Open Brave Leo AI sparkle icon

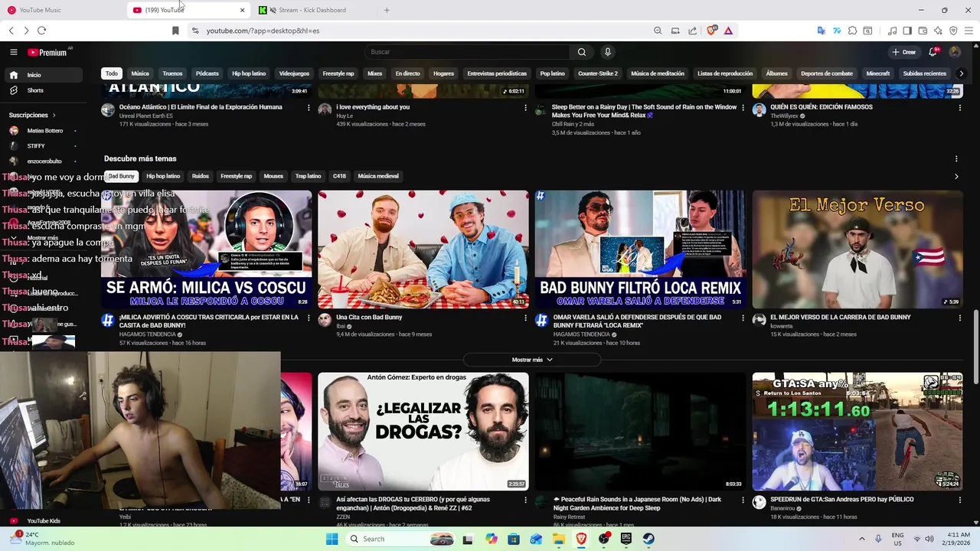pyautogui.click(x=938, y=31)
